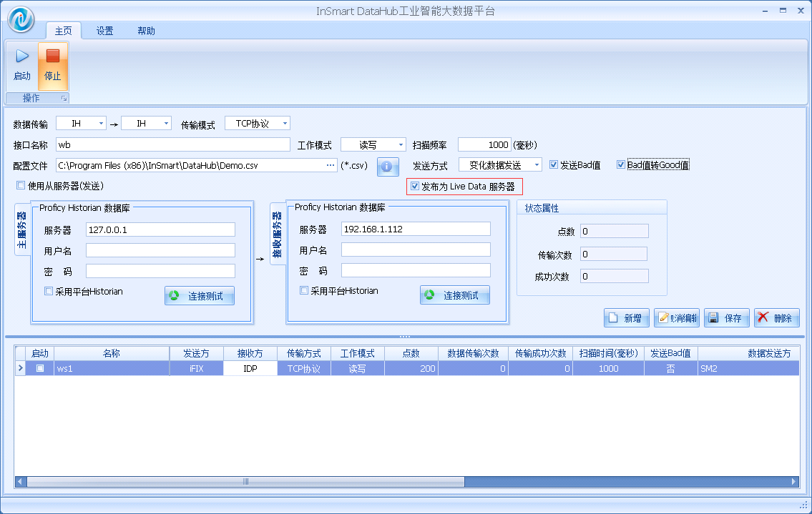
Task: Open the 工作模式 读写 dropdown
Action: [401, 145]
